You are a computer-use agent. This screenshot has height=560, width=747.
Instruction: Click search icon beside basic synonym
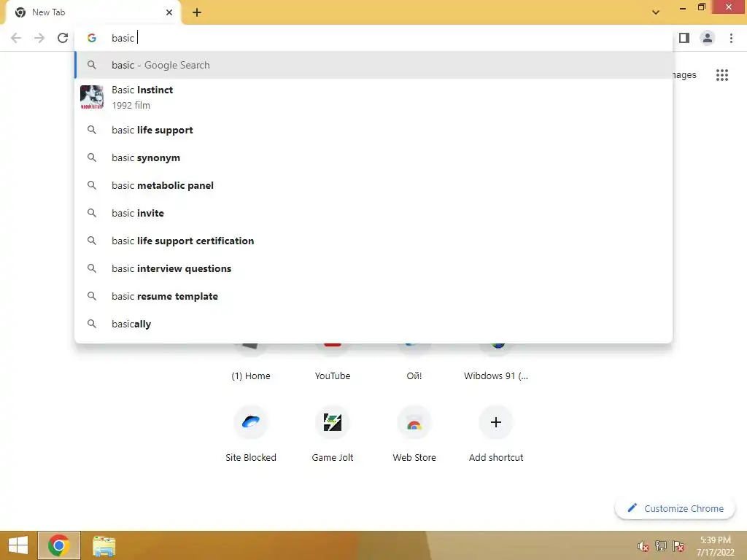click(x=91, y=157)
